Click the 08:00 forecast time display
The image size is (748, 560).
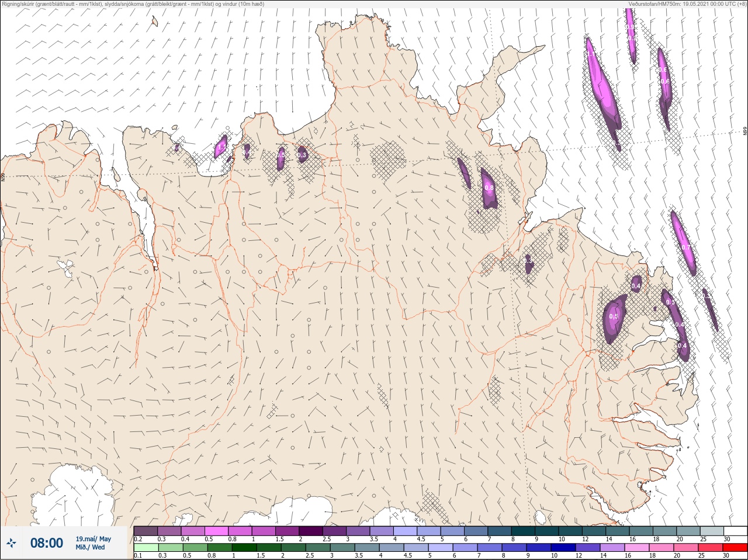[47, 543]
